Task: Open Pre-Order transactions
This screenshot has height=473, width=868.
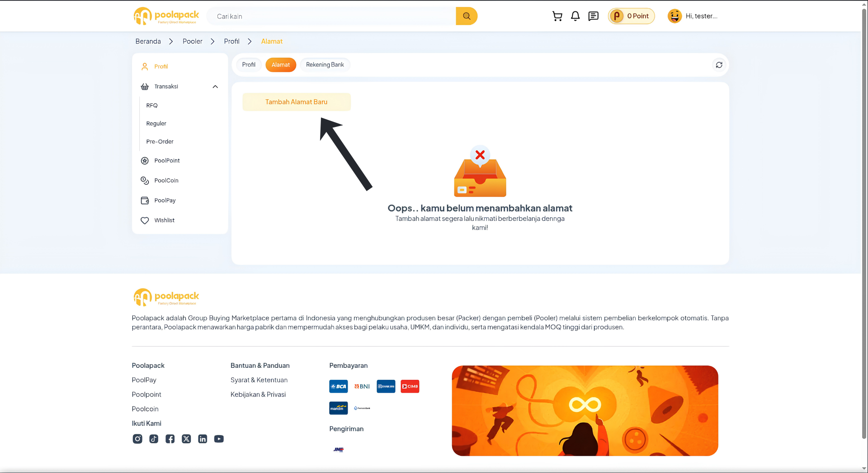Action: pos(160,141)
